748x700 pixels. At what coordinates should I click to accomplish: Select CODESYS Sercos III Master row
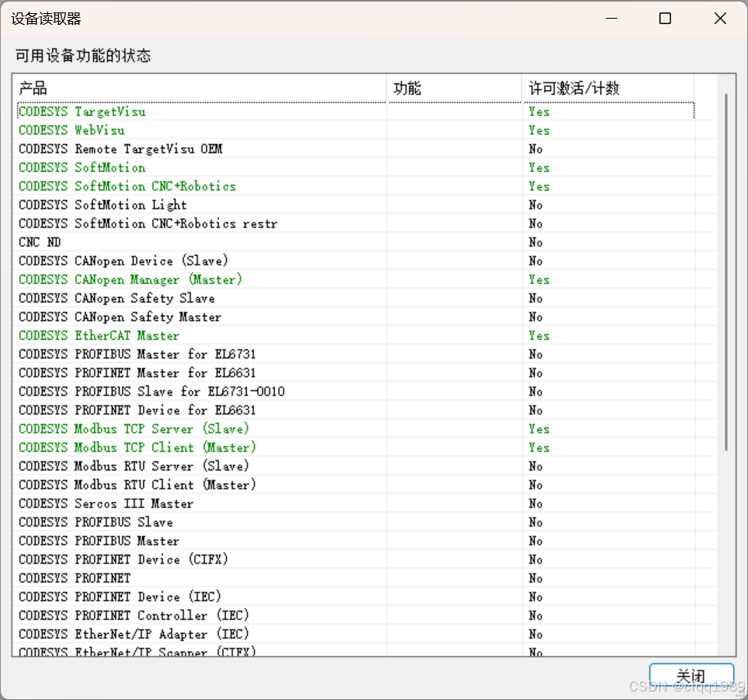[356, 503]
